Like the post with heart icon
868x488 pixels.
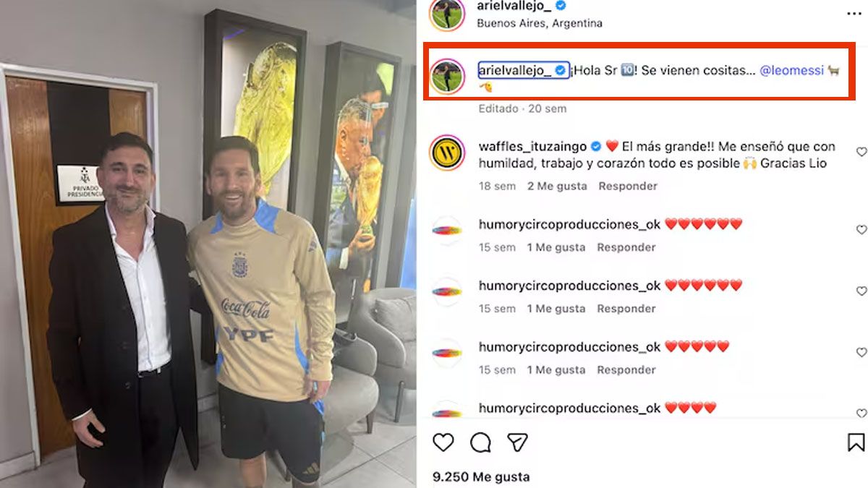coord(443,442)
